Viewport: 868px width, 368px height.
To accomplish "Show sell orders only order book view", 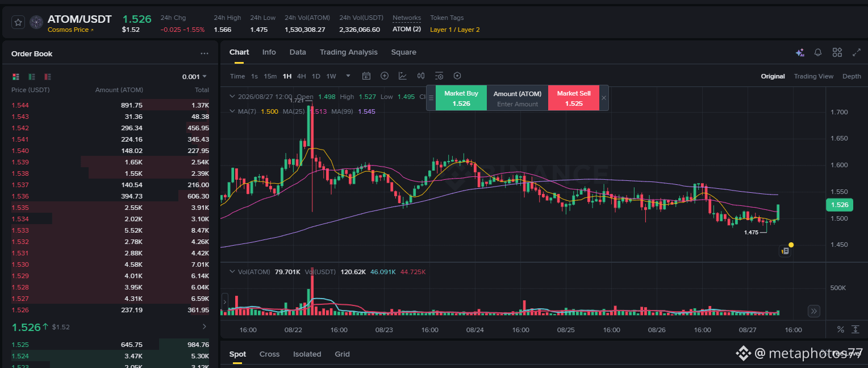I will pos(48,77).
